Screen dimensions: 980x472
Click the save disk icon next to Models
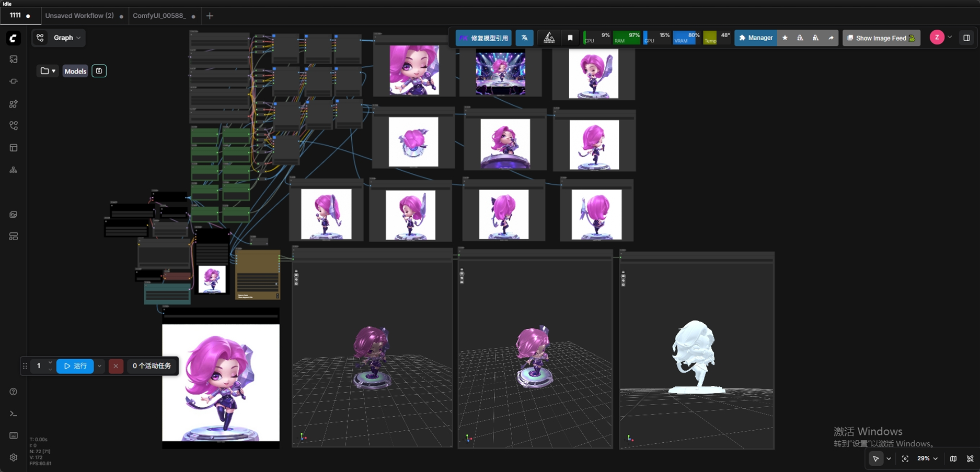pyautogui.click(x=99, y=71)
